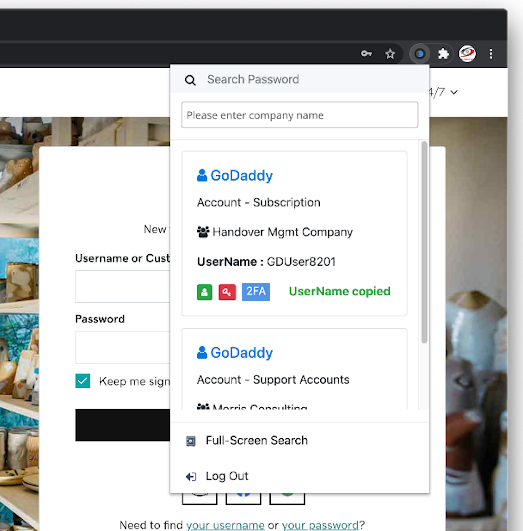Click the magnifier icon beside Search Password
This screenshot has width=523, height=531.
tap(190, 80)
